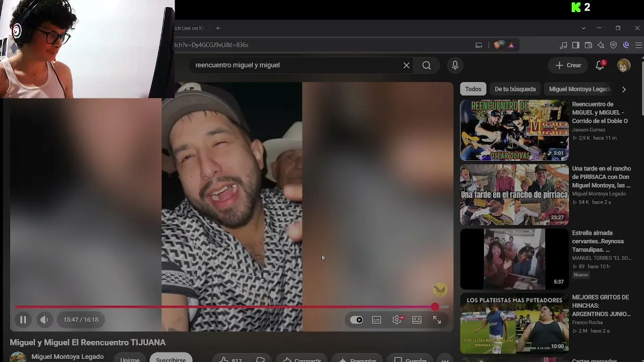Click the browser address bar URL
This screenshot has width=644, height=362.
click(211, 45)
